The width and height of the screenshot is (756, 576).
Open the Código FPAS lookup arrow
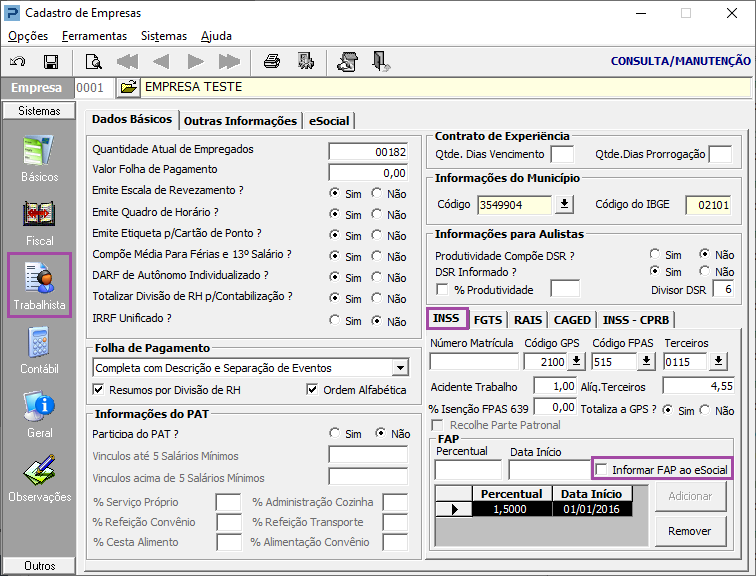646,361
